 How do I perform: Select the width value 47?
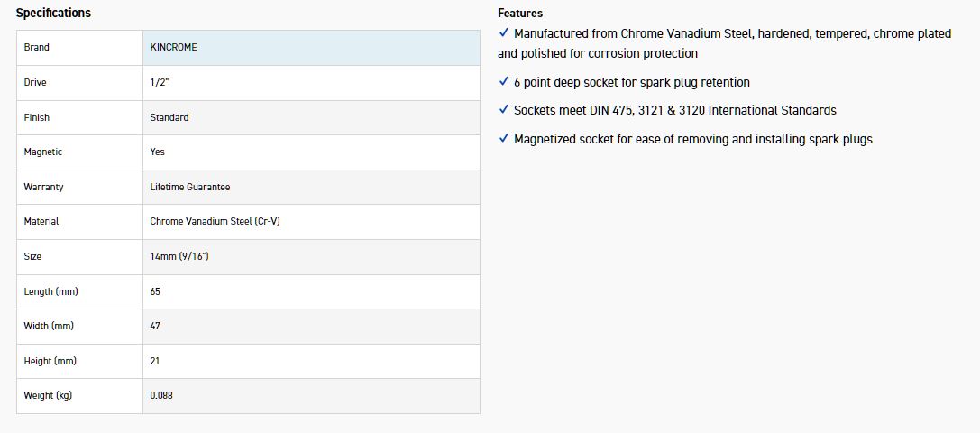coord(155,326)
